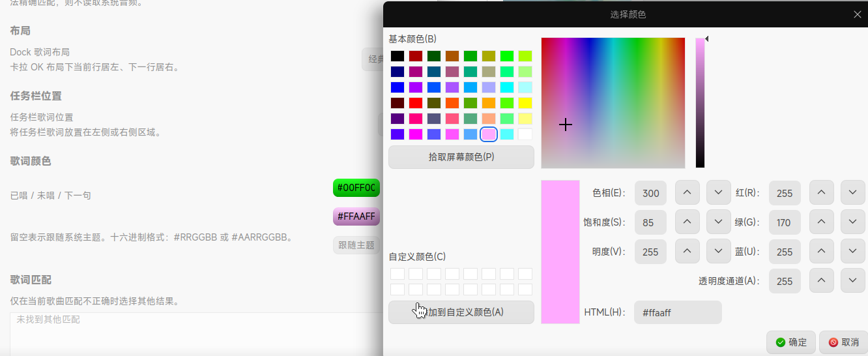Click the hue (色相) field showing 300
868x356 pixels.
point(650,193)
